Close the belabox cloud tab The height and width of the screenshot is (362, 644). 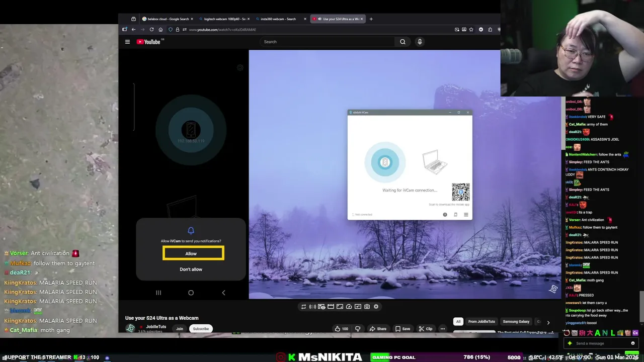192,19
